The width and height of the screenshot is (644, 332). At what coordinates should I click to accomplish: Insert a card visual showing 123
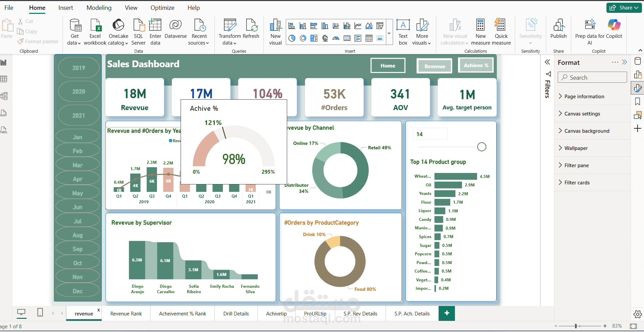tap(347, 38)
